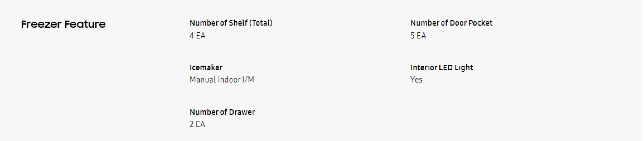Click (Total) in the shelf label
Viewport: 644px width, 141px height.
(261, 23)
